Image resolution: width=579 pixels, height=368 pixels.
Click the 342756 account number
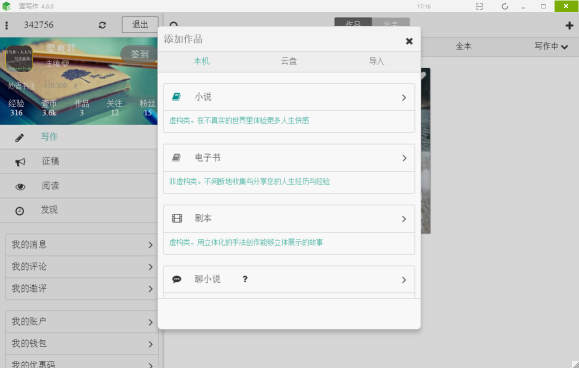pos(39,25)
